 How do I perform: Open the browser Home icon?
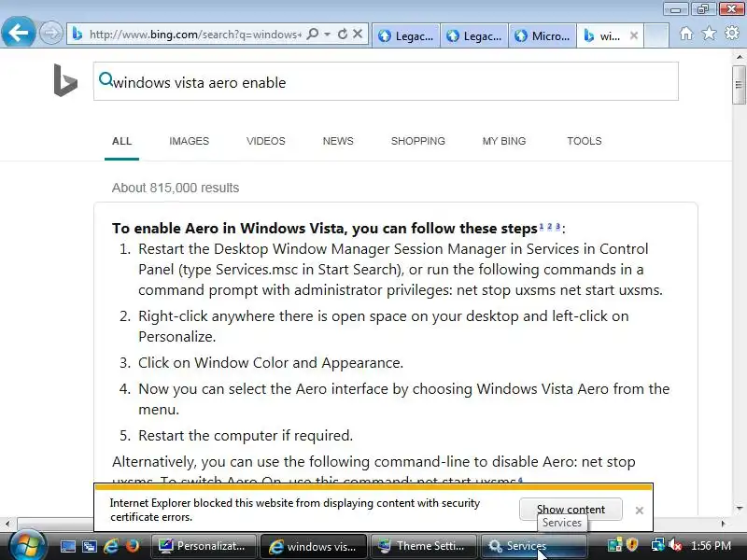pyautogui.click(x=686, y=34)
